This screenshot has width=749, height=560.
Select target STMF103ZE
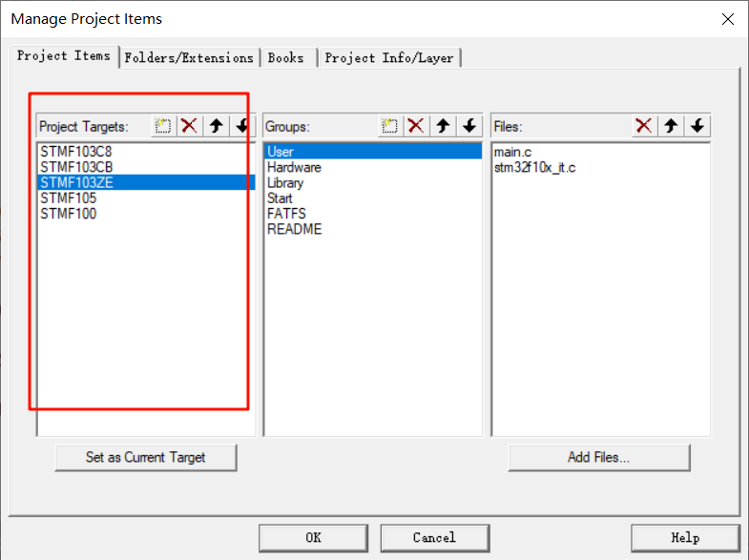(146, 182)
